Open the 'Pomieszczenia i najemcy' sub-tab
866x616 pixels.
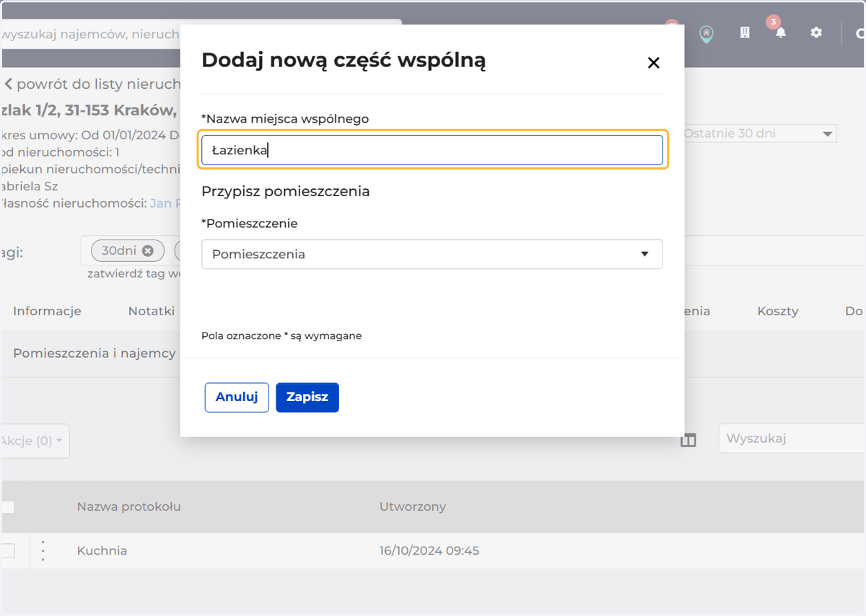point(95,353)
